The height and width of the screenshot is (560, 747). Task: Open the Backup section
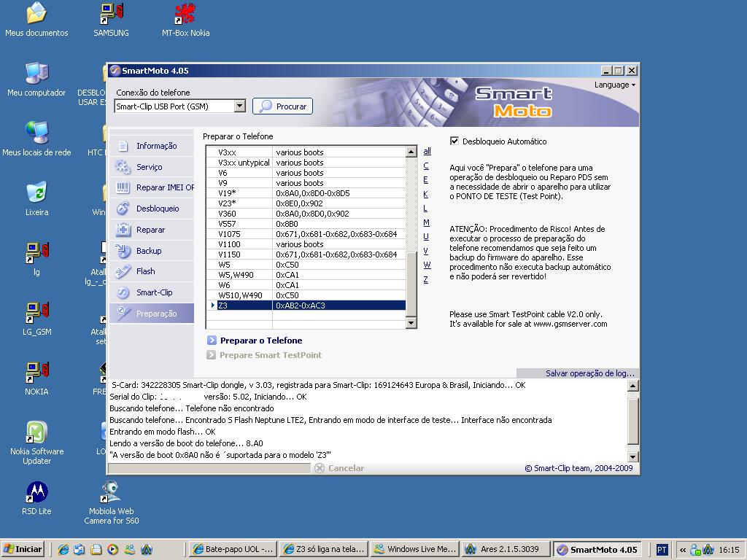(152, 251)
